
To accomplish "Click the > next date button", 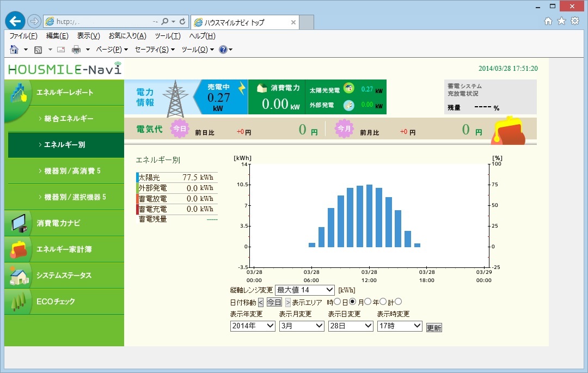I will coord(287,302).
